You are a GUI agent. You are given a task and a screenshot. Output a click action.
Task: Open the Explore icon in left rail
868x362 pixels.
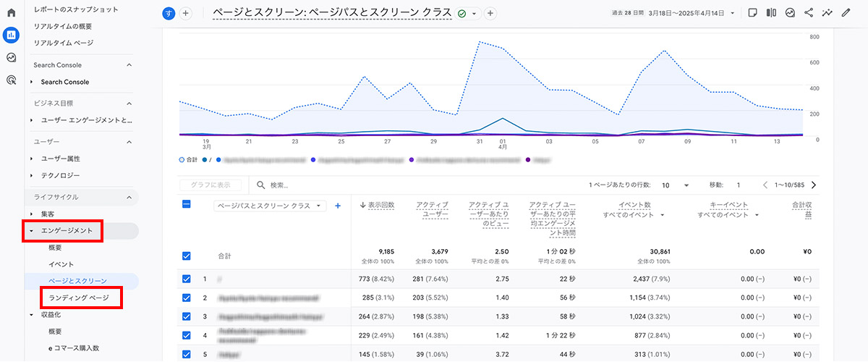(x=11, y=58)
